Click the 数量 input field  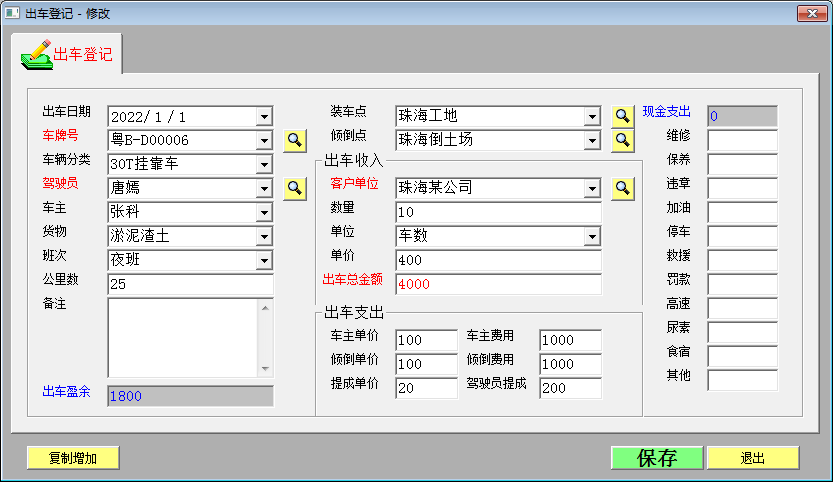tap(498, 212)
